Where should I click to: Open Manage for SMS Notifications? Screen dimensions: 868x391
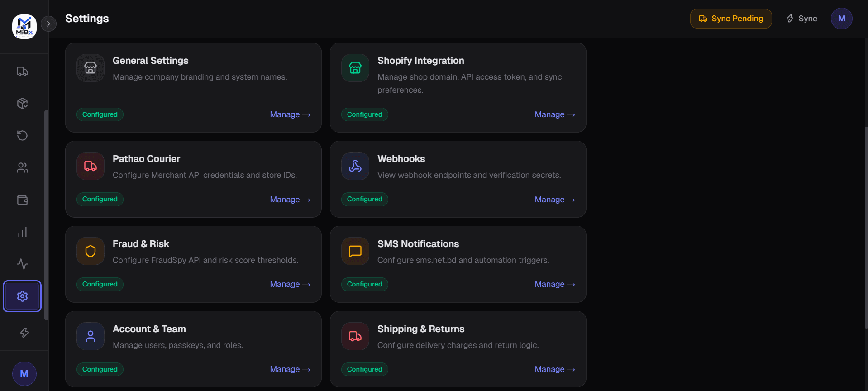555,284
